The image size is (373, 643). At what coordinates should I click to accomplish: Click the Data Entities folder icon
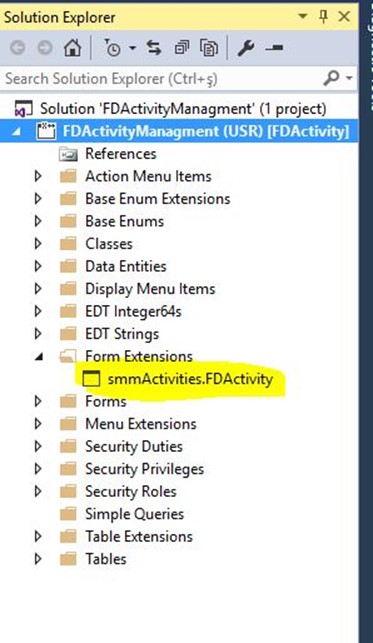(x=68, y=267)
